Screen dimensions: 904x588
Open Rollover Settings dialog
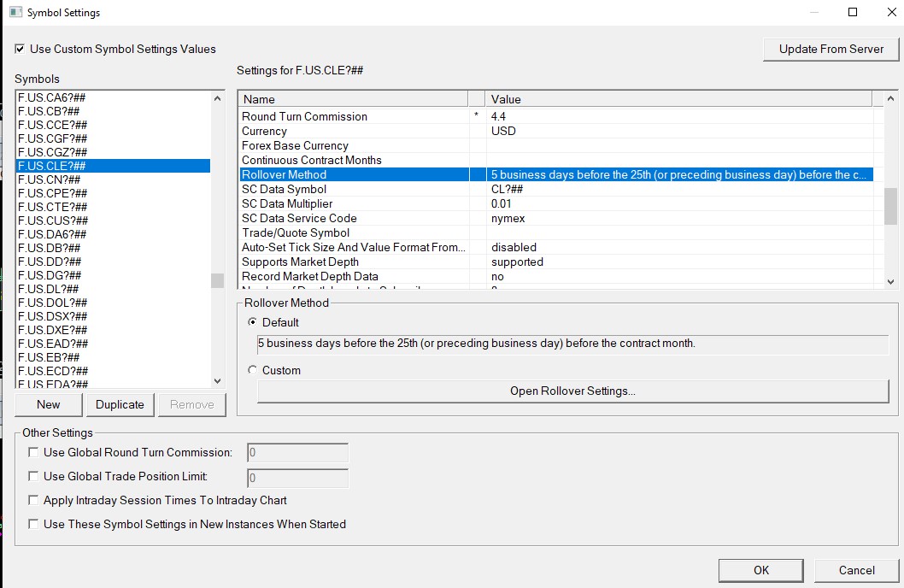tap(572, 391)
